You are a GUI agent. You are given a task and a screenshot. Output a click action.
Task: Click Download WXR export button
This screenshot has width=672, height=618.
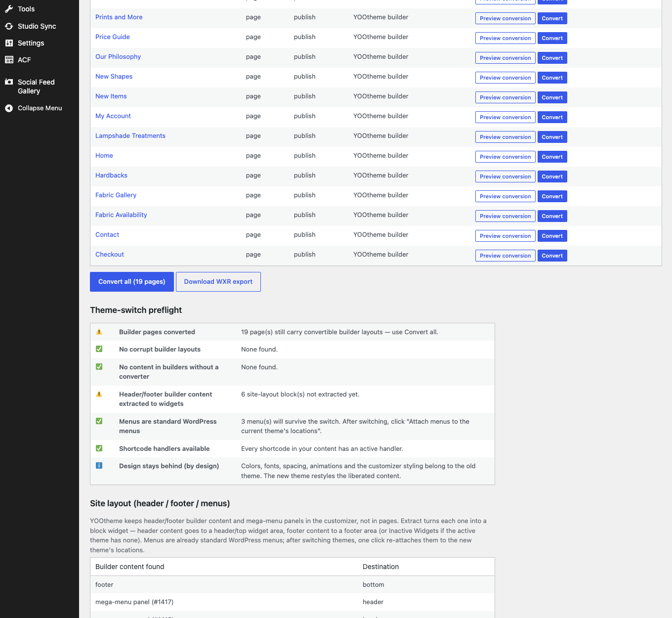pos(218,282)
